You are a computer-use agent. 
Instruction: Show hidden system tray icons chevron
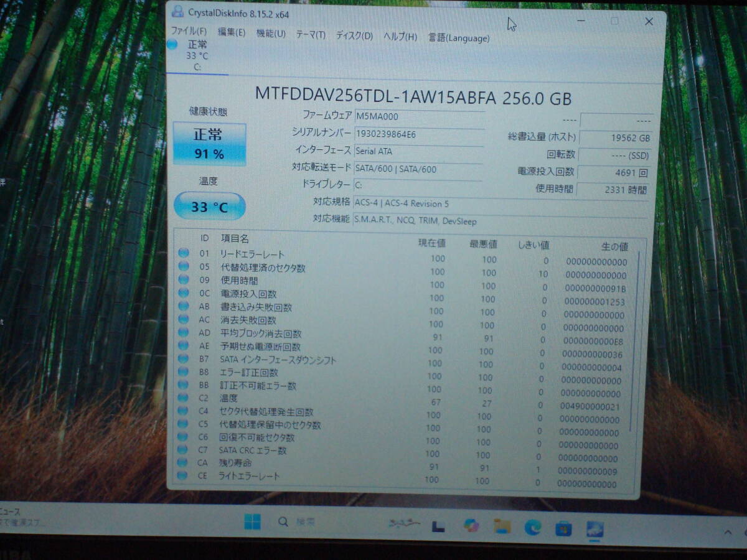coord(728,532)
